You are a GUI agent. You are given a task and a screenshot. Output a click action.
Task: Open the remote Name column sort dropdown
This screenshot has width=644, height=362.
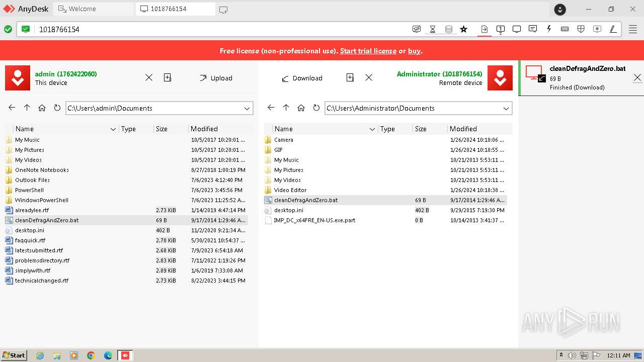[x=372, y=129]
